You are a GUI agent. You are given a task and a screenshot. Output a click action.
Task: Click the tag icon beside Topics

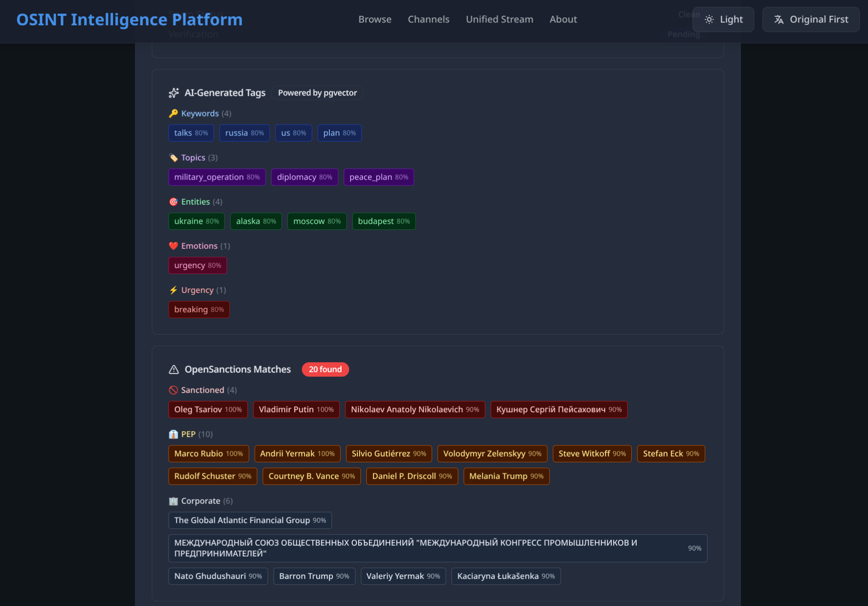[x=173, y=157]
